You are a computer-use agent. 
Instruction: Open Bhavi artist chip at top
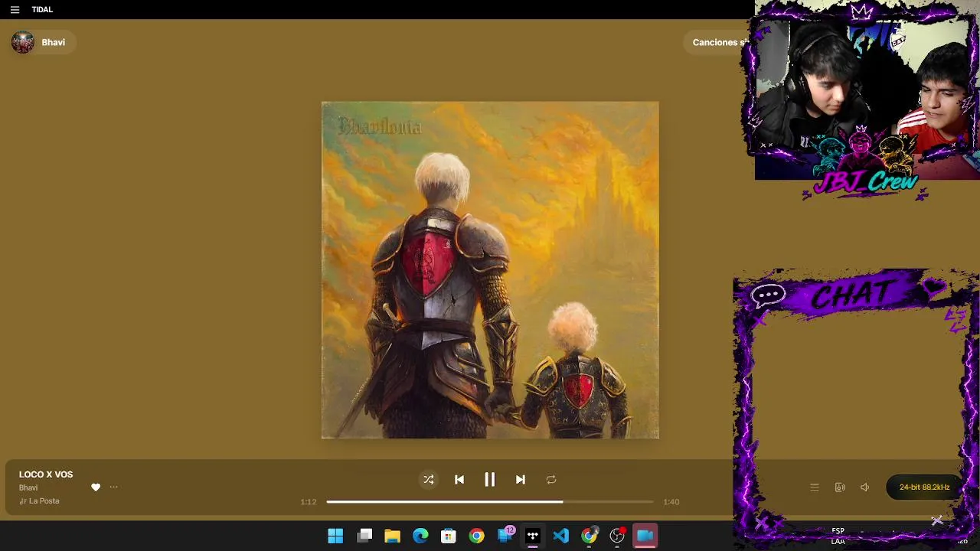tap(43, 42)
